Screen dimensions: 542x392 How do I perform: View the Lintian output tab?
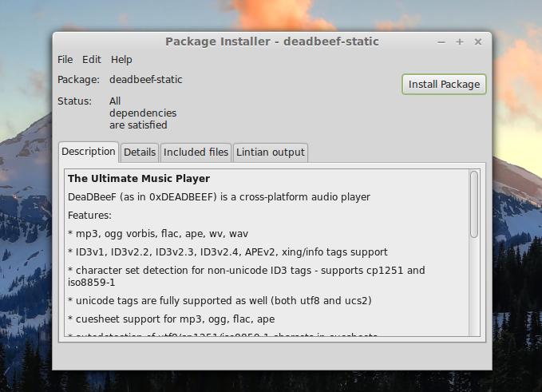270,152
